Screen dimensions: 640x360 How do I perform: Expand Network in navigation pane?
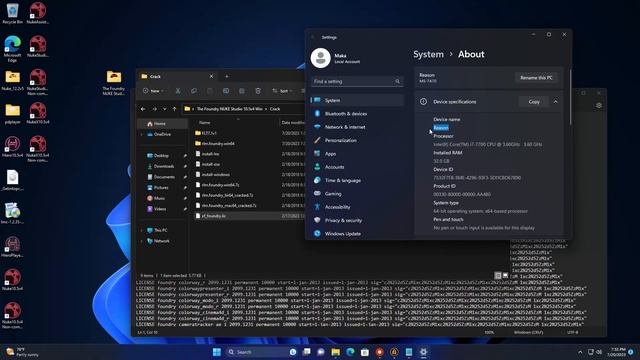click(x=142, y=241)
